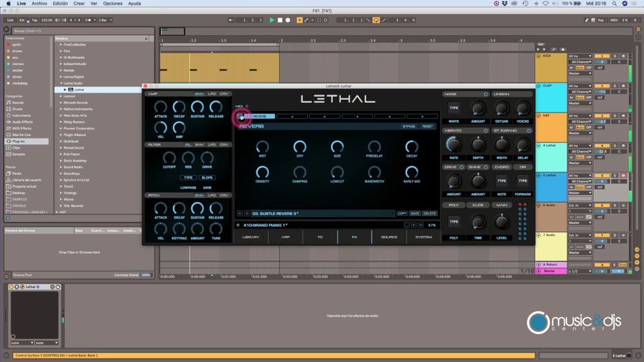Open the HAT track 'All Ins' input dropdown

[x=580, y=116]
